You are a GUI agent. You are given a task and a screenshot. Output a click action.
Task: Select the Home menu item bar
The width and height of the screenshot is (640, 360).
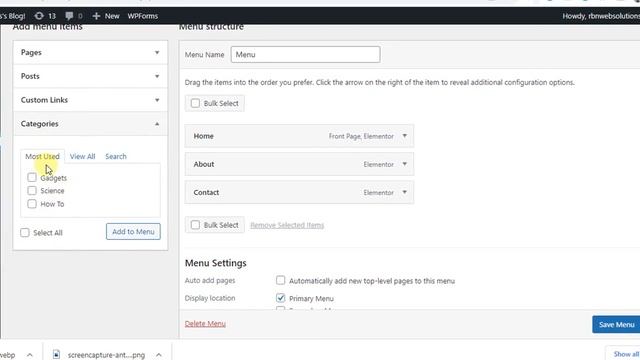[x=299, y=136]
